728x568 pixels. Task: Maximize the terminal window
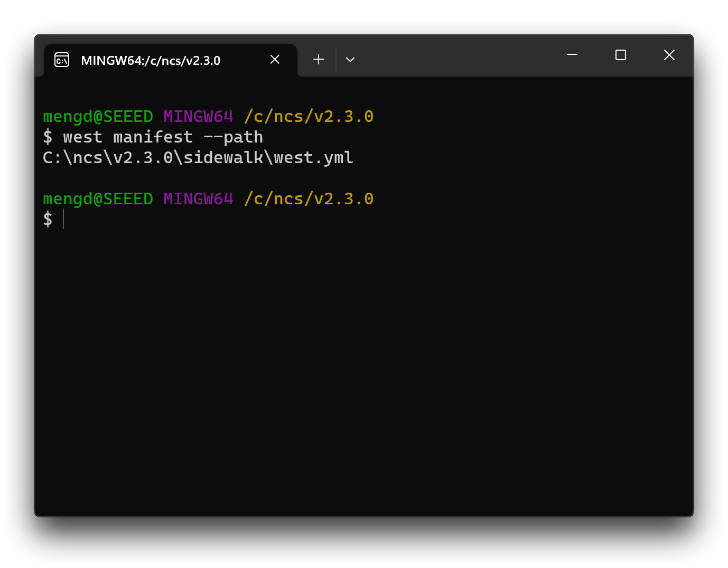click(621, 55)
